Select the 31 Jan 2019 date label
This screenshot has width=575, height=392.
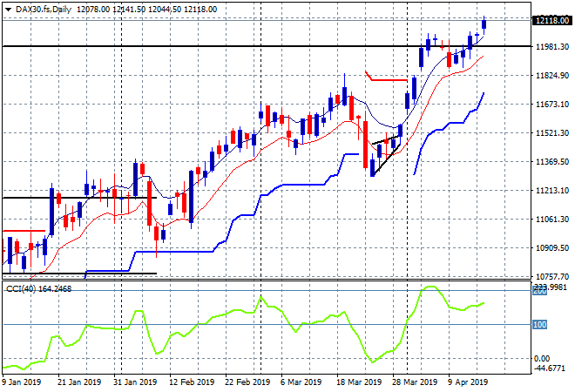pos(135,382)
